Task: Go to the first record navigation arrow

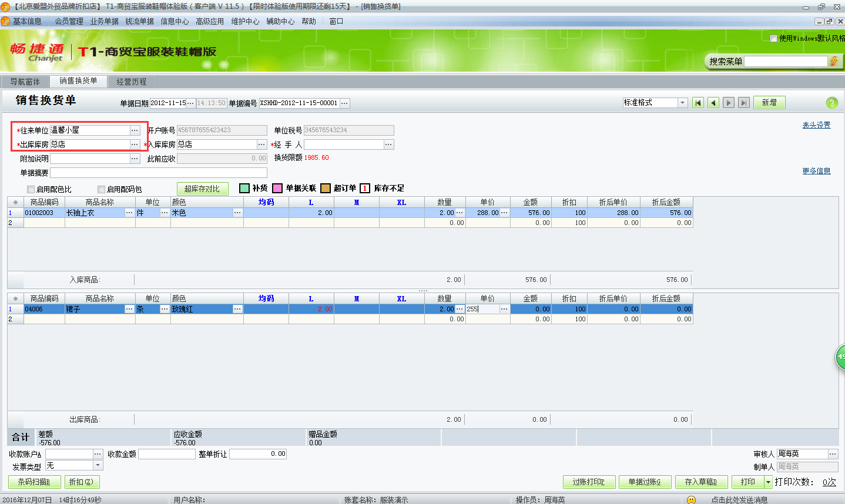Action: click(x=698, y=103)
